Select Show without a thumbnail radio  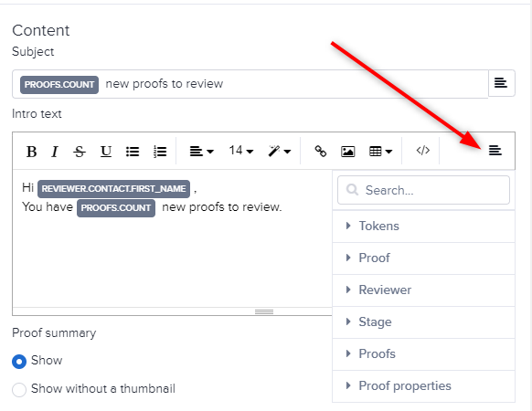[19, 390]
